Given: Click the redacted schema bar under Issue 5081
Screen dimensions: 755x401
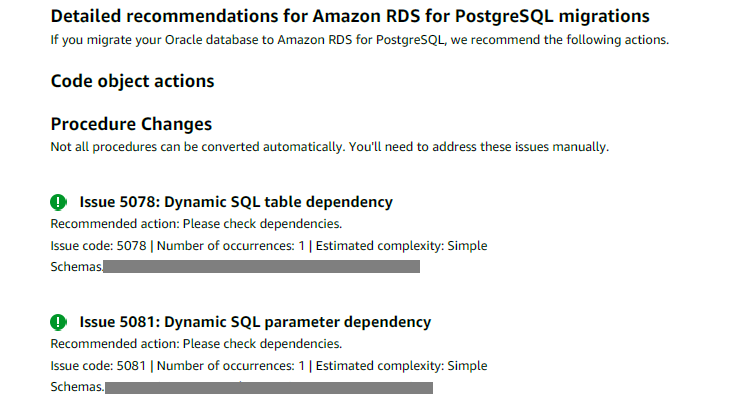Looking at the screenshot, I should [x=269, y=388].
